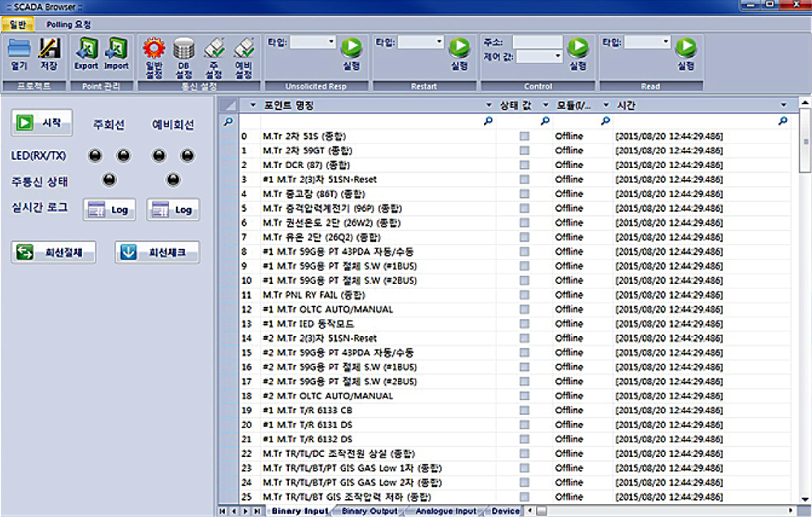Image resolution: width=812 pixels, height=517 pixels.
Task: Click the 회선절체 line switch button
Action: pos(54,252)
